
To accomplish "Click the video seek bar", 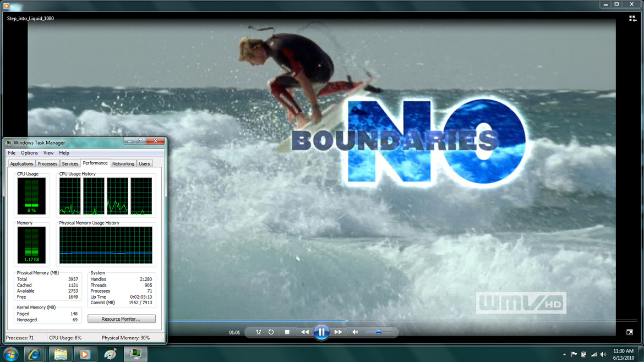I will tap(402, 321).
